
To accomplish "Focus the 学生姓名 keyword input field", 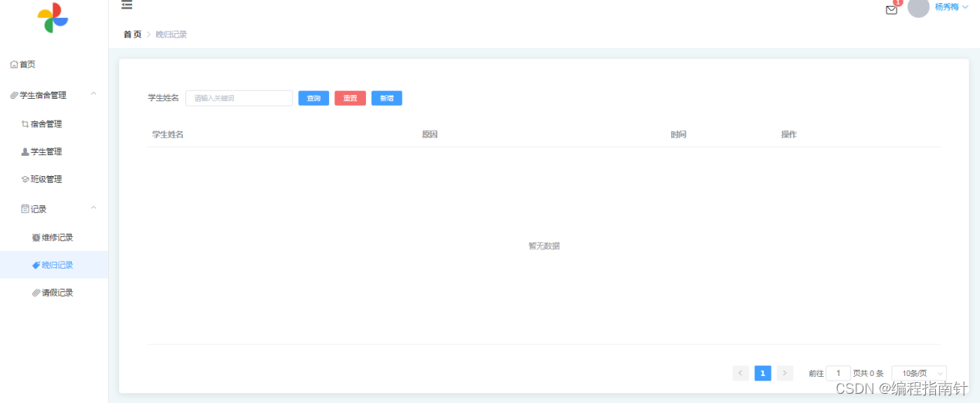I will (239, 98).
